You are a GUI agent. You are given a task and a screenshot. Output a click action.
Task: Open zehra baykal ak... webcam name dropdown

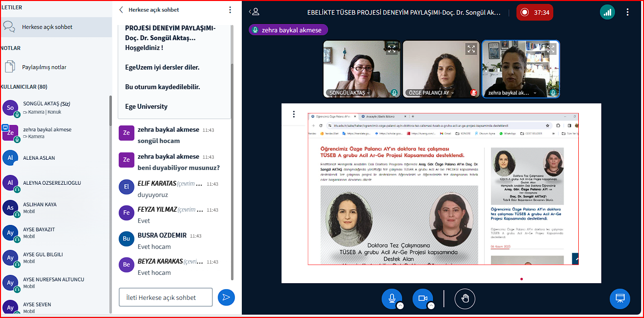click(512, 93)
